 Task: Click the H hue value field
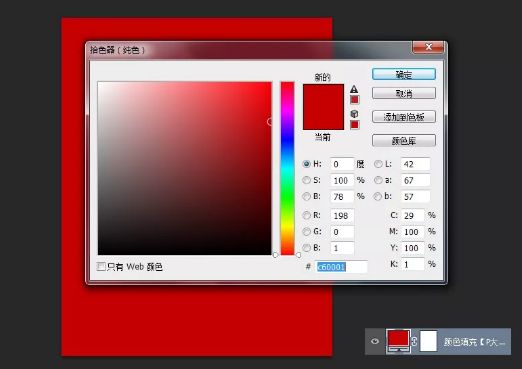pyautogui.click(x=342, y=164)
